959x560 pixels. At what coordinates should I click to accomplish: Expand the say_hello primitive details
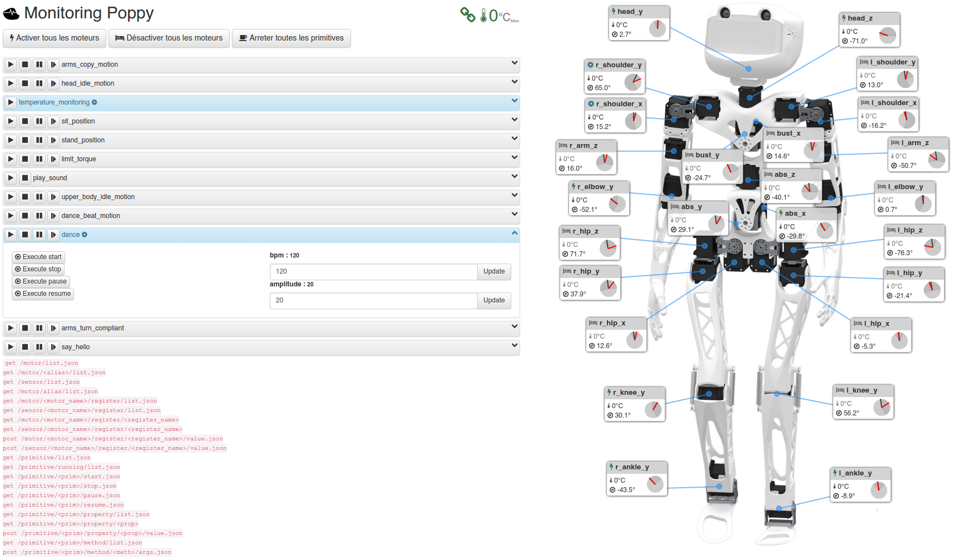coord(514,346)
